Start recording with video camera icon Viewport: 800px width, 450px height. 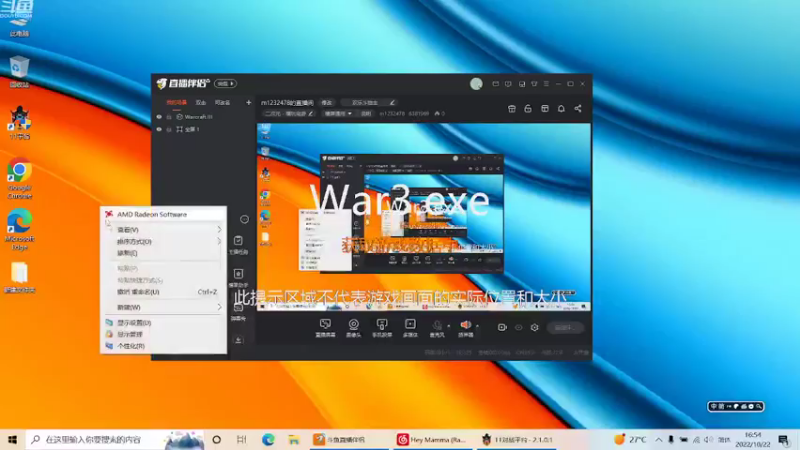click(502, 328)
